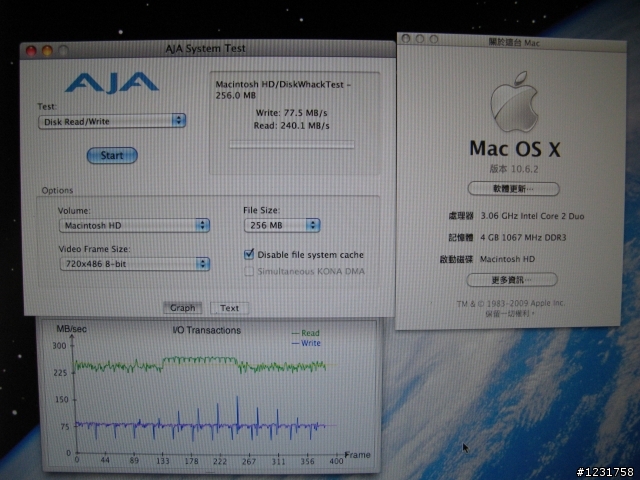Click '4 GB 1067 MHz DDR3' memory text
640x480 pixels.
coord(523,238)
